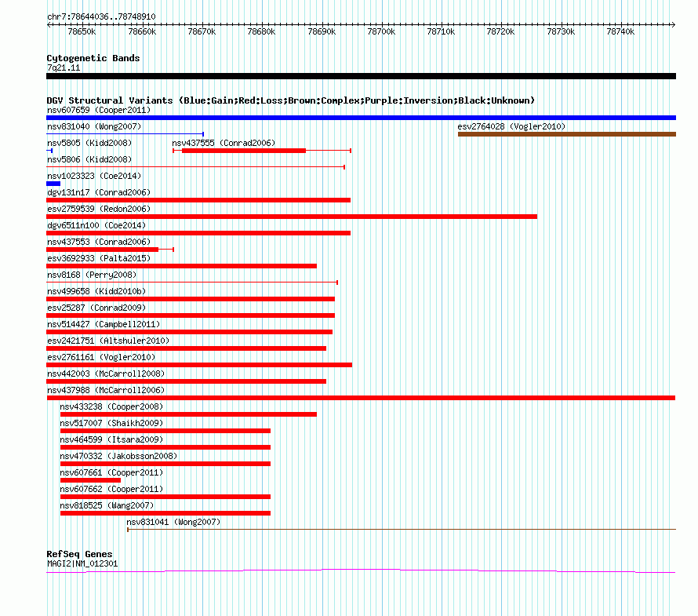Select the nsv607659 blue gain bar

click(x=361, y=118)
